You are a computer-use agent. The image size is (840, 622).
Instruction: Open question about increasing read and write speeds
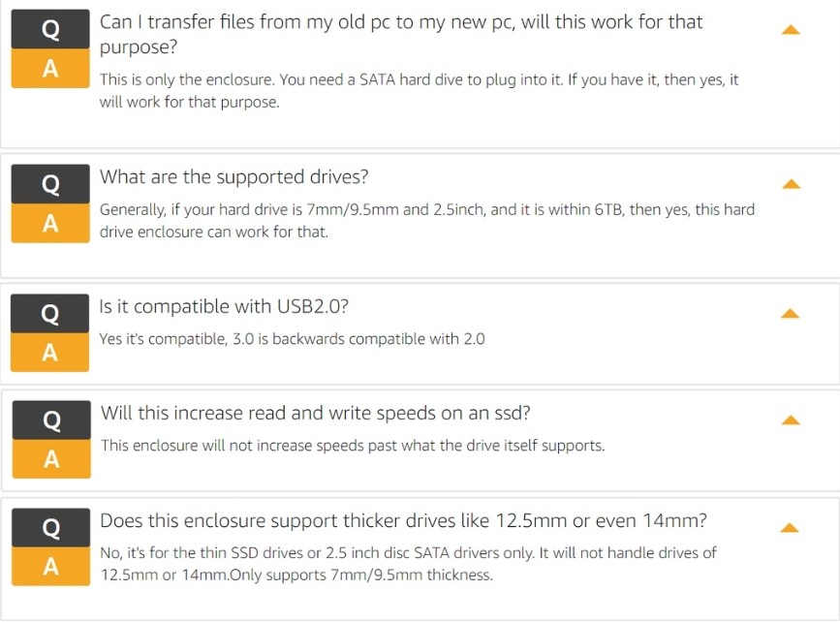[x=316, y=413]
